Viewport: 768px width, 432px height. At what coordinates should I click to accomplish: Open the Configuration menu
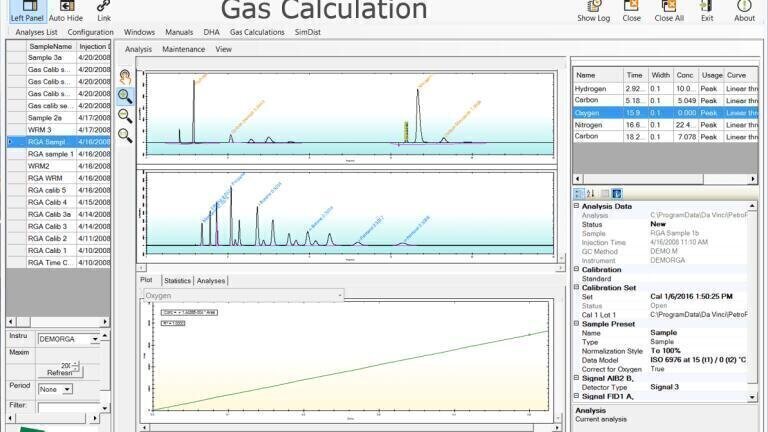pyautogui.click(x=91, y=32)
